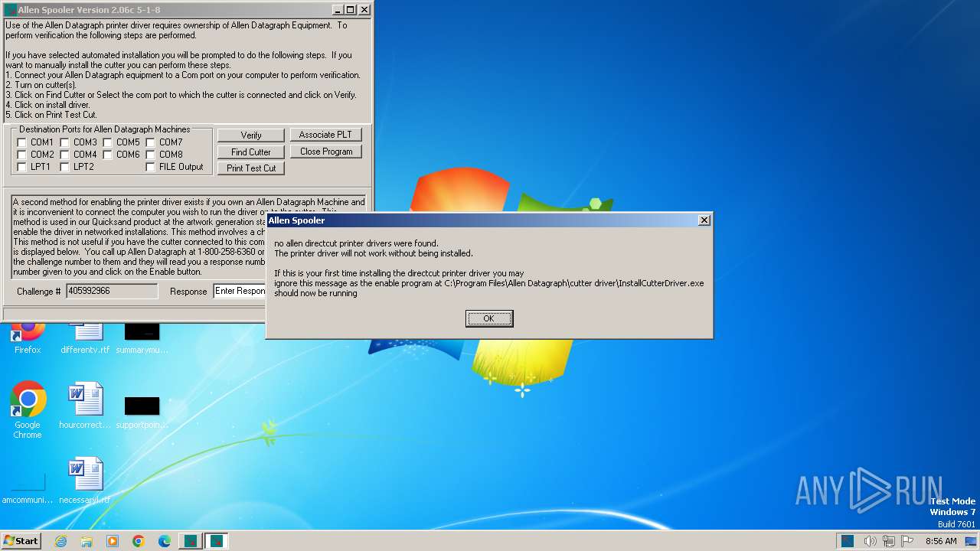Toggle the COM5 port checkbox

[x=107, y=142]
